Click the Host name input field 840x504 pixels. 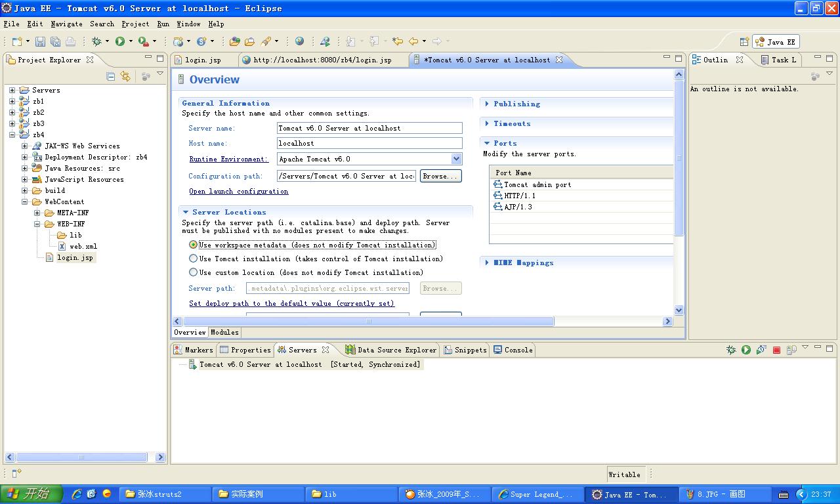[369, 143]
